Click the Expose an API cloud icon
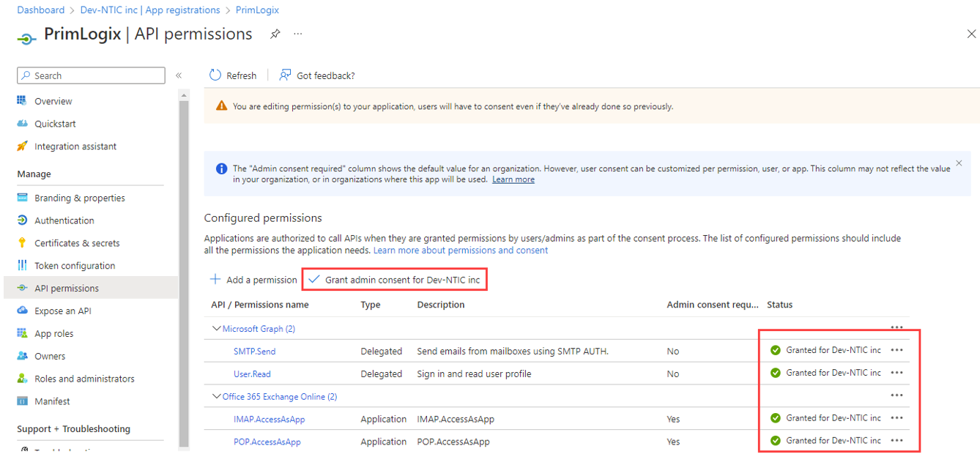Image resolution: width=980 pixels, height=457 pixels. 22,311
